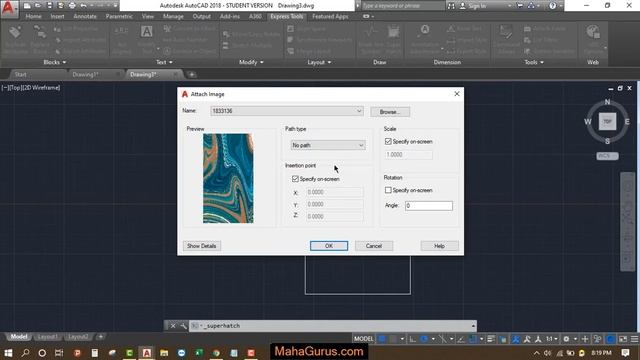The height and width of the screenshot is (360, 640).
Task: Click the Browse button in Attach Image
Action: click(x=390, y=112)
